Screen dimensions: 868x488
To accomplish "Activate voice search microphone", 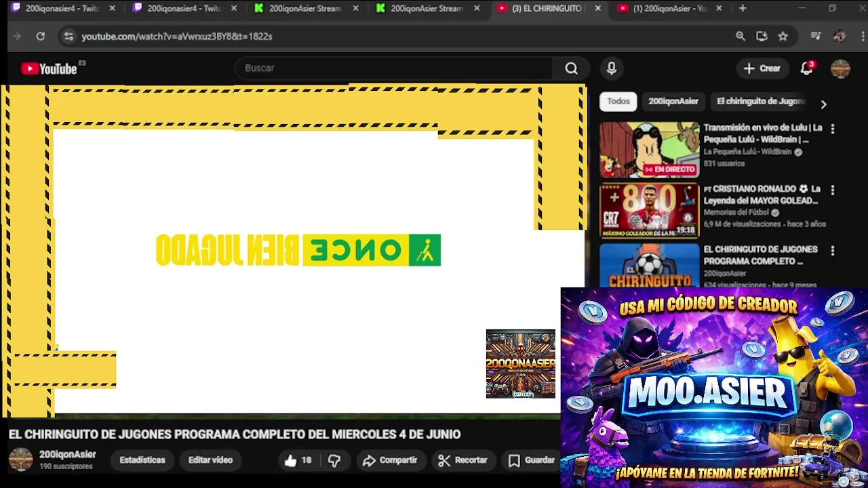I will (x=612, y=68).
